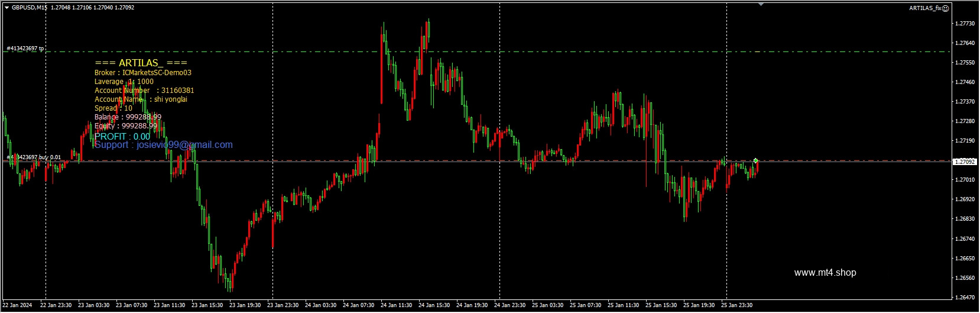Click the 24 Jan 19:30 time label
Image resolution: width=980 pixels, height=313 pixels.
(472, 306)
